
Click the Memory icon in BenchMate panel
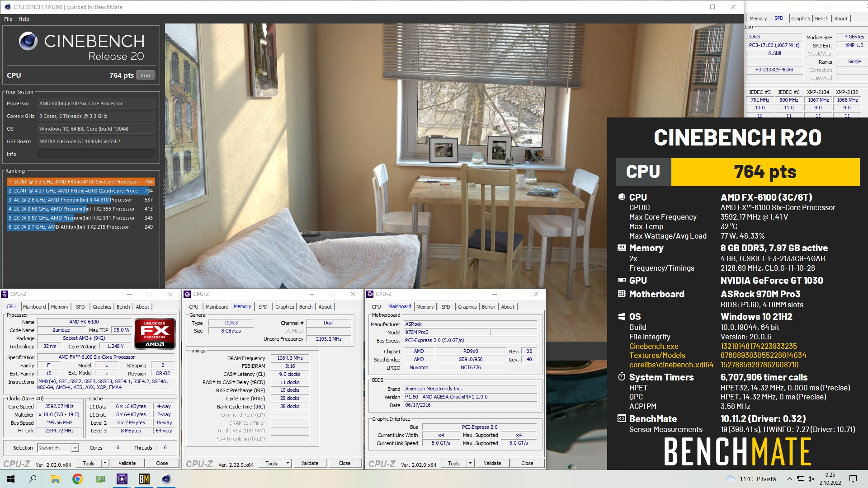(622, 248)
